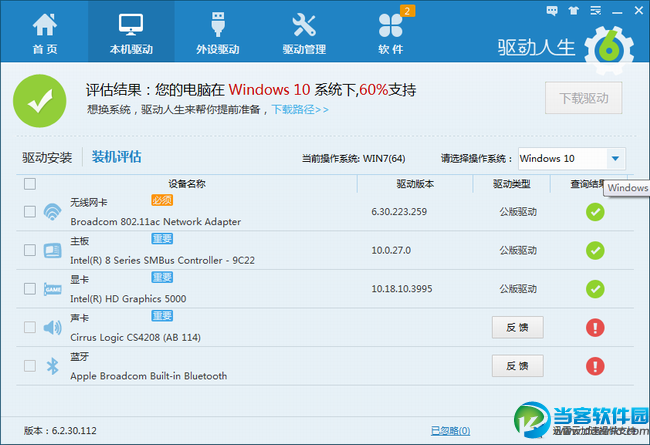Click green status check for Broadcom 802.11ac
Image resolution: width=650 pixels, height=445 pixels.
(595, 212)
